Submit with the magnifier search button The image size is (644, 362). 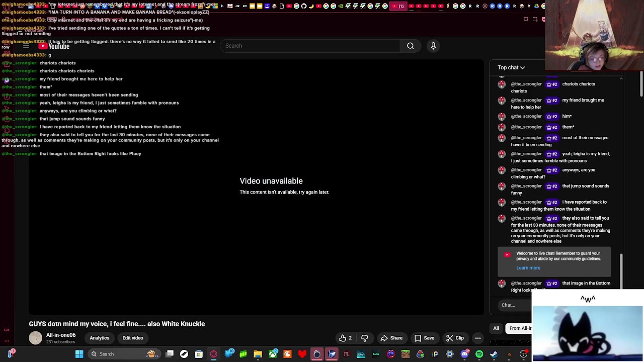click(x=411, y=46)
